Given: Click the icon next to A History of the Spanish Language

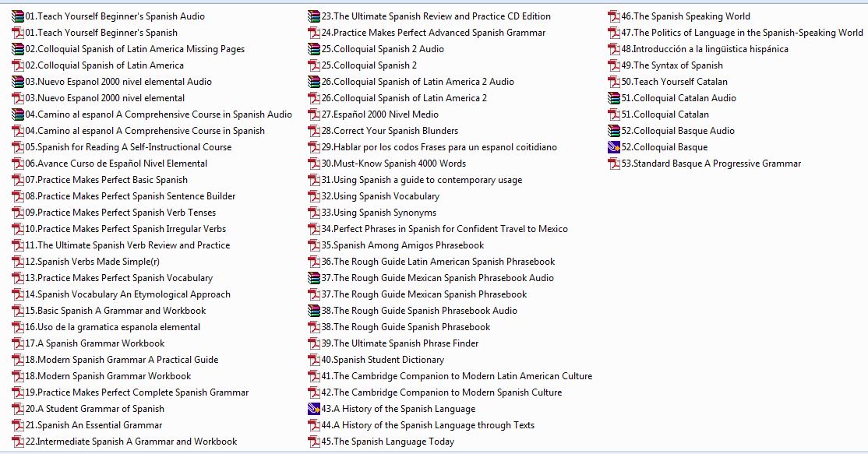Looking at the screenshot, I should pos(314,409).
